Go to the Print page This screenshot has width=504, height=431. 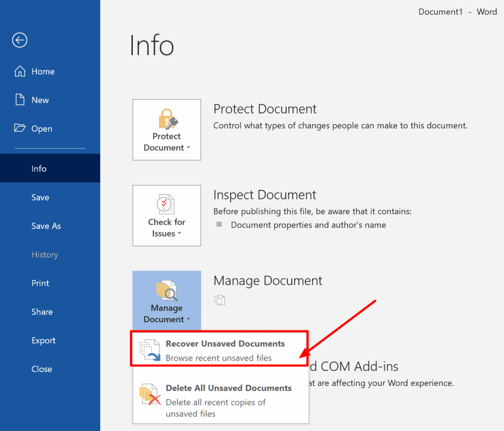coord(40,283)
